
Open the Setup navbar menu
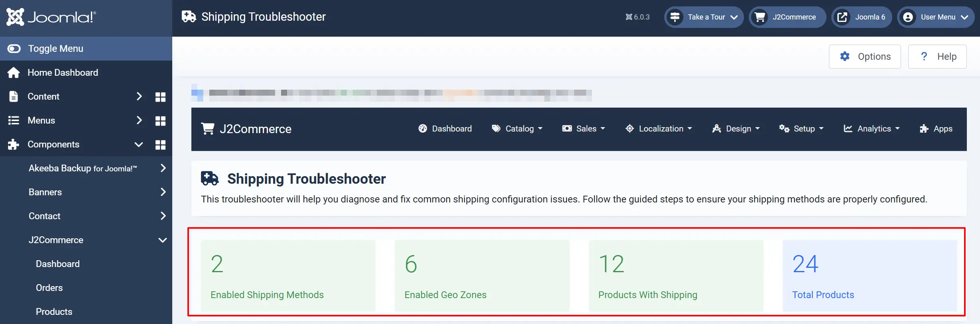pos(802,129)
